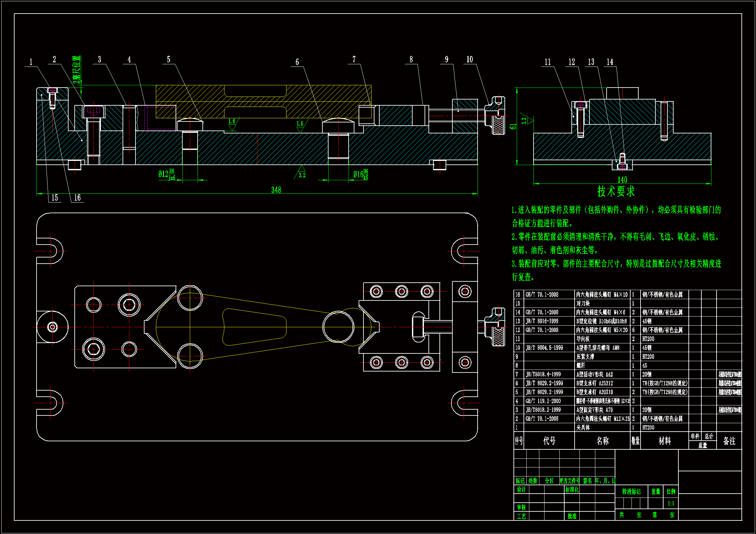Click the 1:1 scale value in title block
The image size is (756, 534).
pos(671,503)
